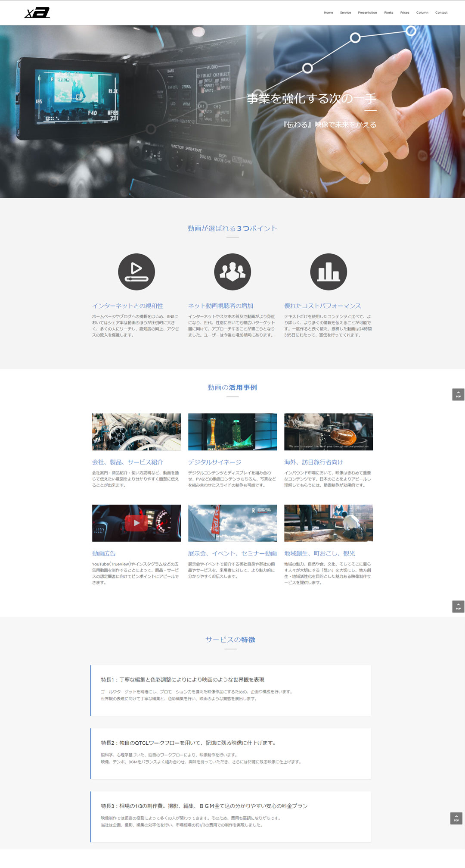This screenshot has height=868, width=465.
Task: Click the group of people circle icon
Action: point(232,272)
